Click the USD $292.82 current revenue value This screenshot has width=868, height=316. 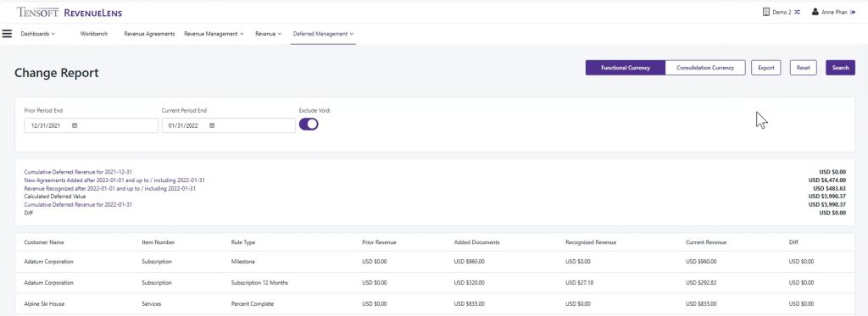(701, 283)
